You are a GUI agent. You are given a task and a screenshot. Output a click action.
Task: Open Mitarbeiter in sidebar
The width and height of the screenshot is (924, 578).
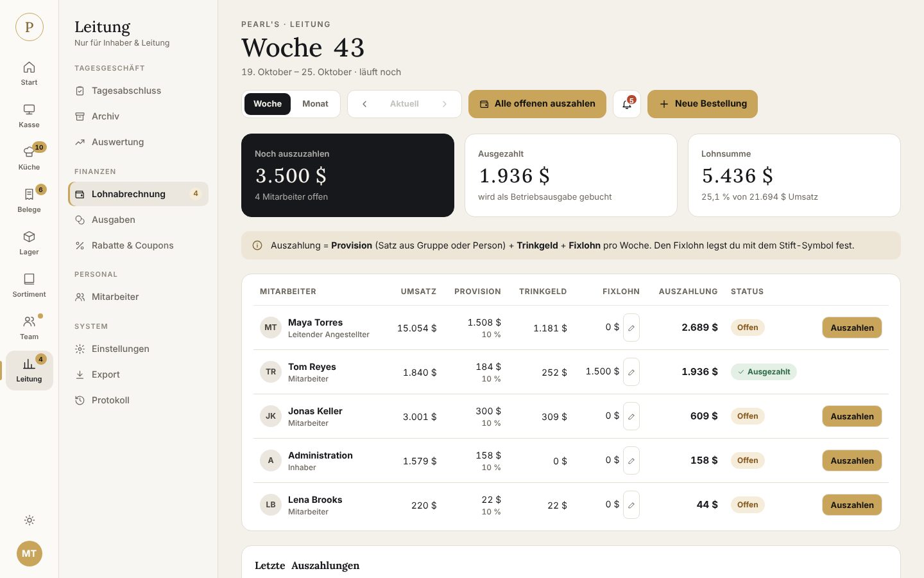coord(138,297)
